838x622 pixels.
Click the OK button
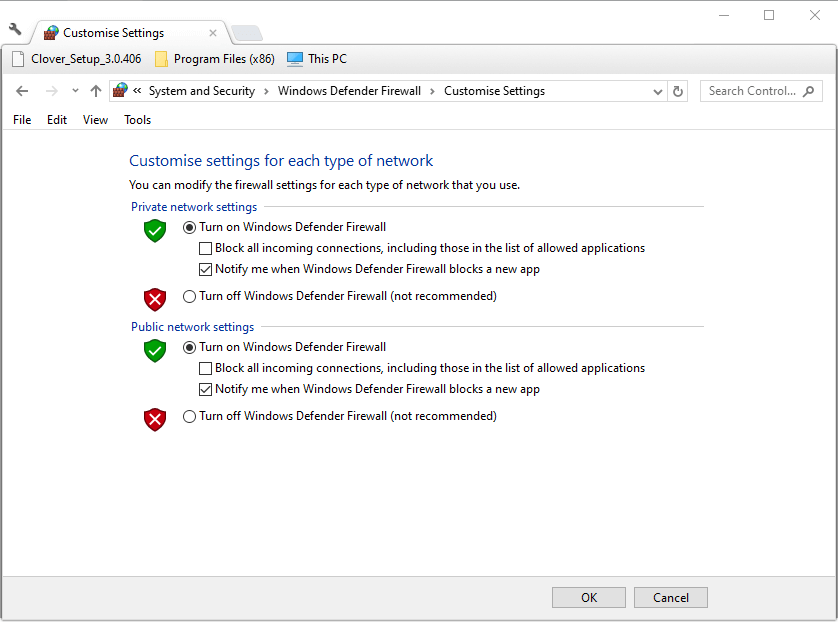coord(589,597)
